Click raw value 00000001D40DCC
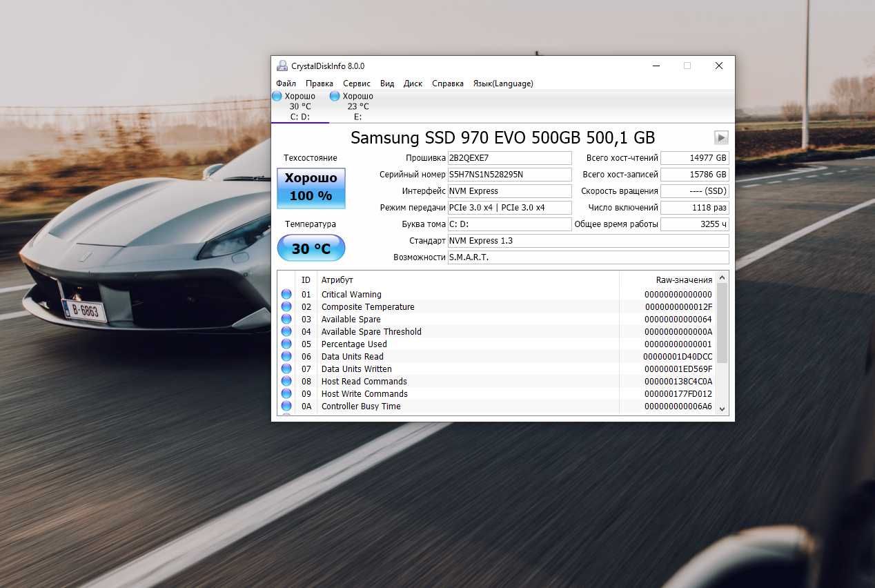The width and height of the screenshot is (875, 588). pos(678,357)
